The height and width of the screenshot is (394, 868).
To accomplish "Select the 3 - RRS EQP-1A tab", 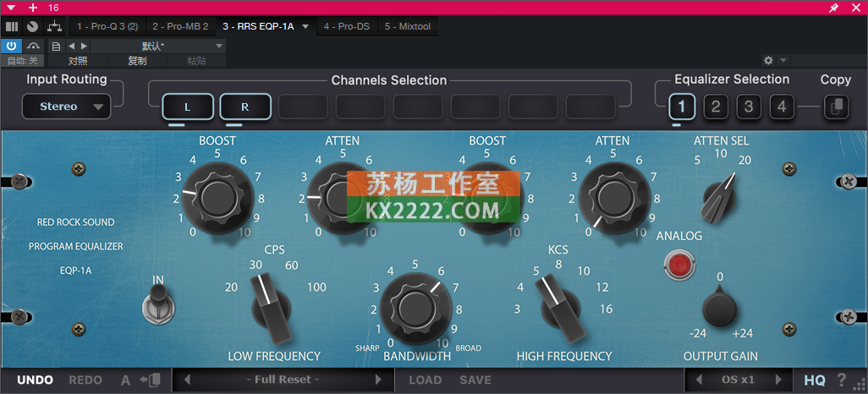I will point(258,26).
